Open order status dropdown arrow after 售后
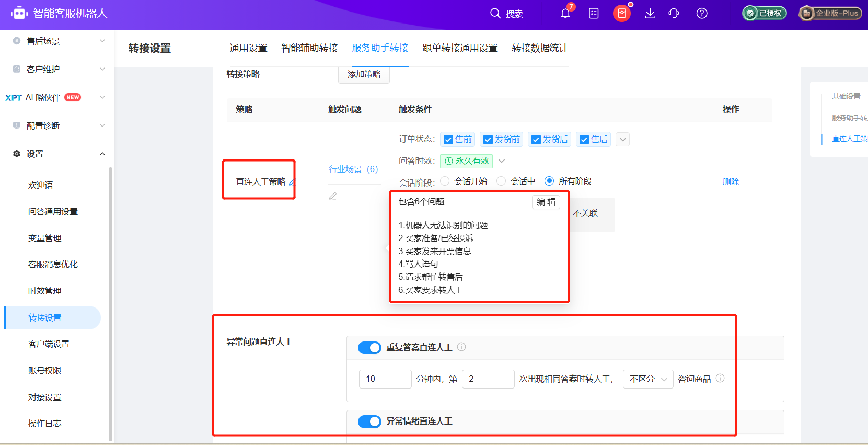 [622, 140]
